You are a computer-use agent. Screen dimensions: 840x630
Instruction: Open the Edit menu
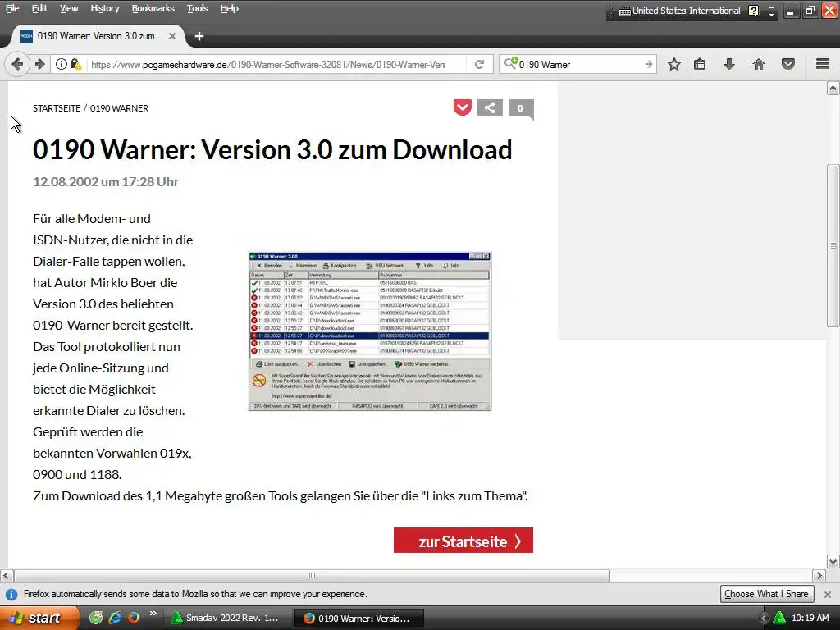coord(39,8)
